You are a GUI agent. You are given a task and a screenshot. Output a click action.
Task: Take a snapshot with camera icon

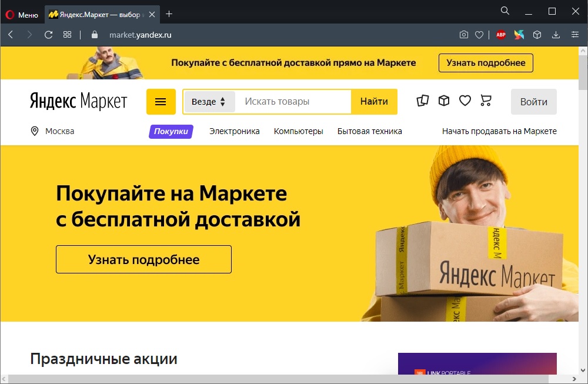click(464, 35)
